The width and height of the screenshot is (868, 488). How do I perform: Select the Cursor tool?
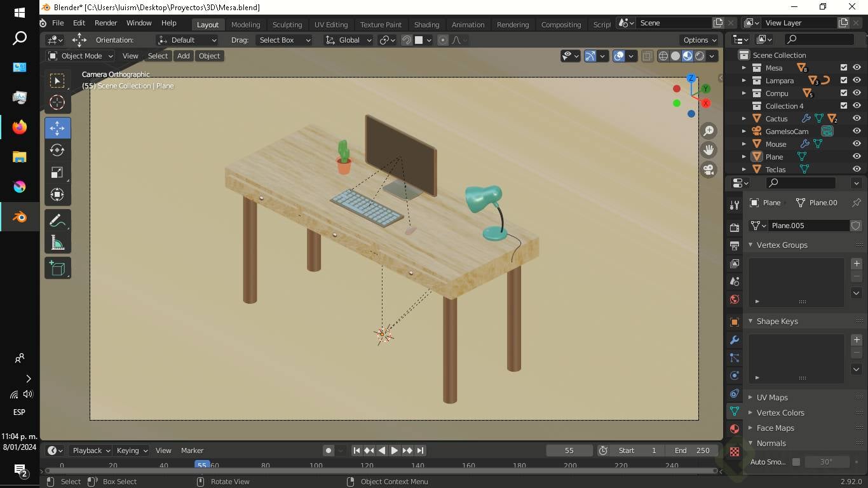[x=57, y=102]
